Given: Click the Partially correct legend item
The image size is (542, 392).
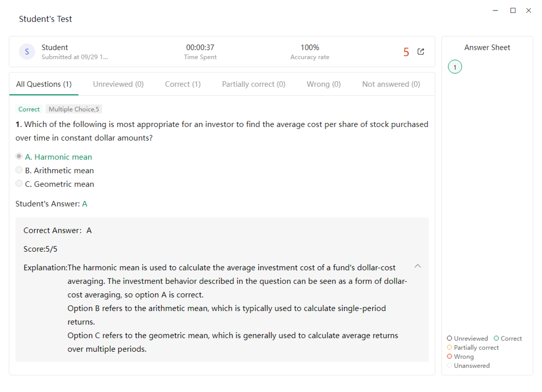Looking at the screenshot, I should click(x=473, y=347).
